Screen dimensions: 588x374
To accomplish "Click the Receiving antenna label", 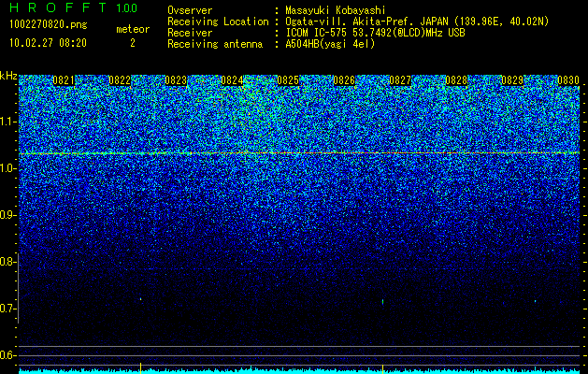I will pos(215,44).
